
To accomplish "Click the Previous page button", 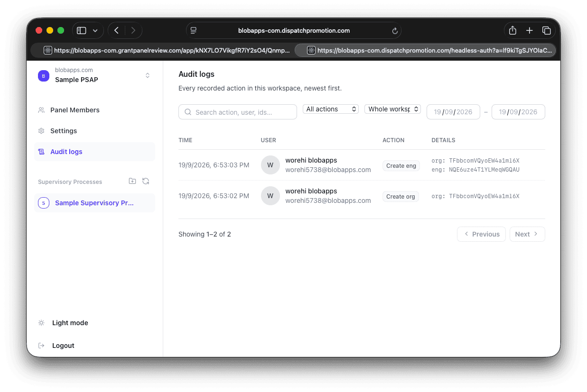I will [x=481, y=234].
